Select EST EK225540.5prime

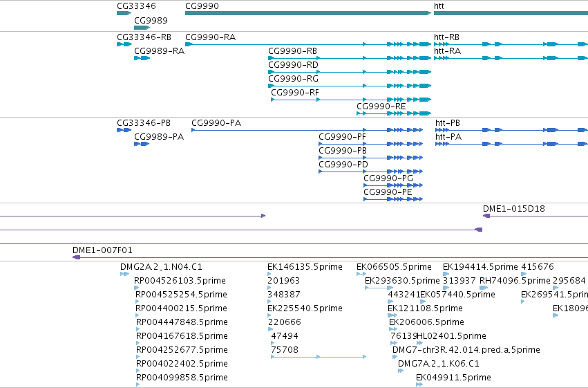(x=305, y=309)
